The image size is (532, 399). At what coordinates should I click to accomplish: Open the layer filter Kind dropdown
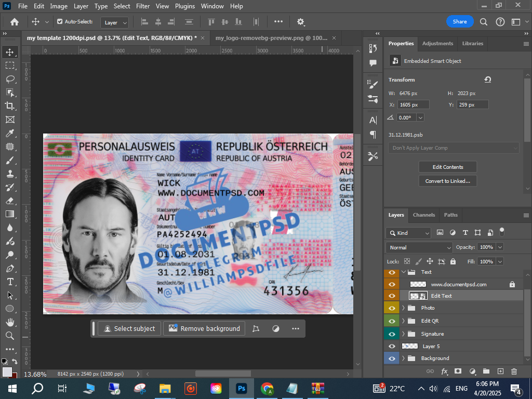tap(408, 233)
